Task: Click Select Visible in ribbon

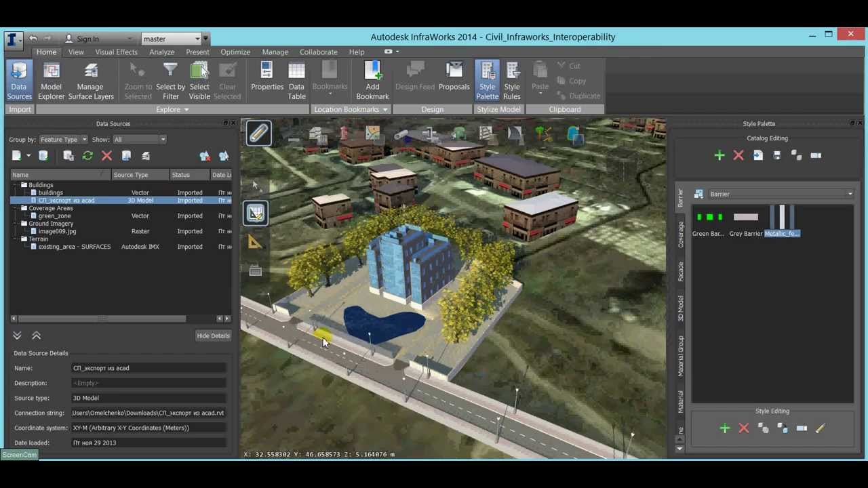Action: point(199,81)
